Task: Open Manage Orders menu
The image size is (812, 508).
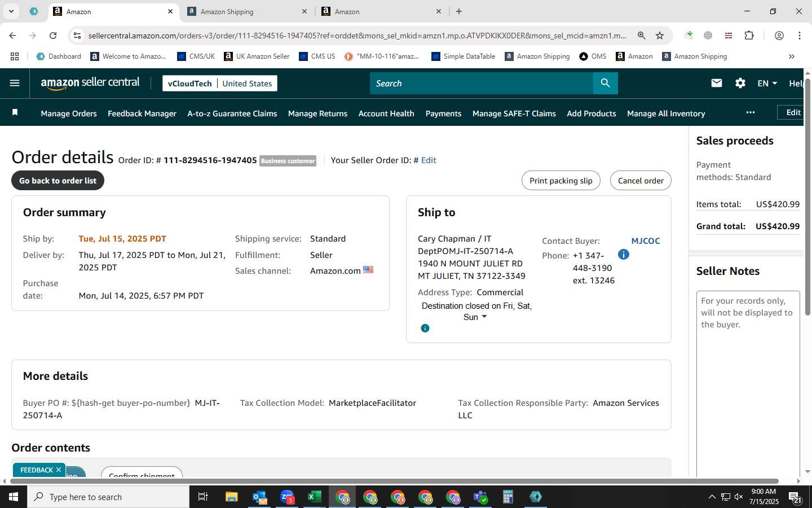Action: [69, 113]
